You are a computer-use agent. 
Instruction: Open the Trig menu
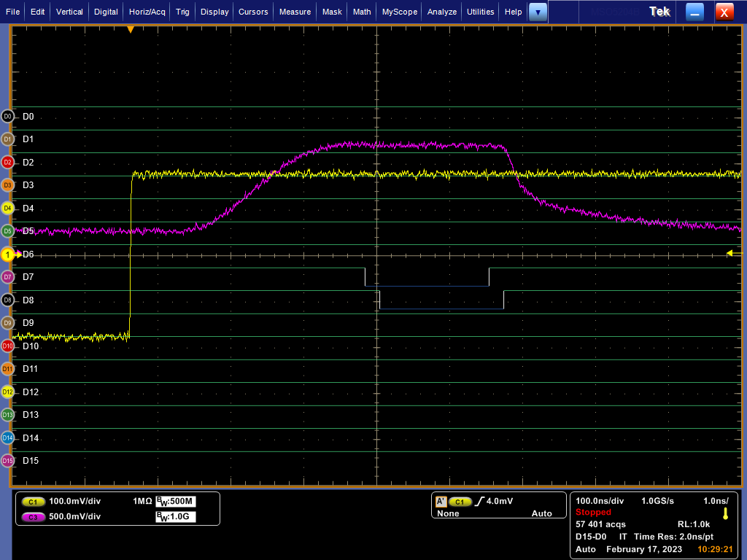point(182,12)
